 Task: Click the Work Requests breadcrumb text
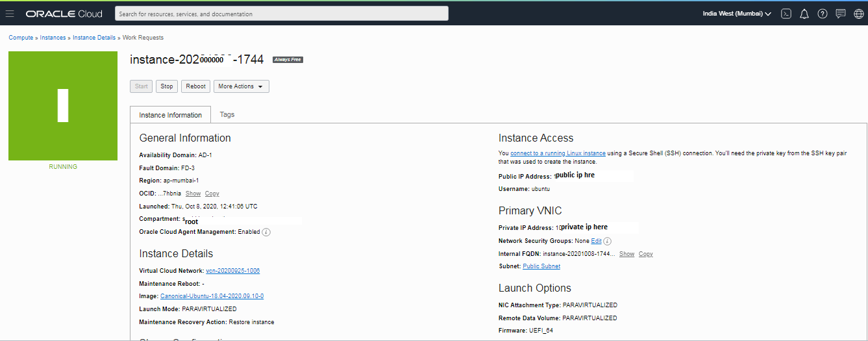click(143, 38)
